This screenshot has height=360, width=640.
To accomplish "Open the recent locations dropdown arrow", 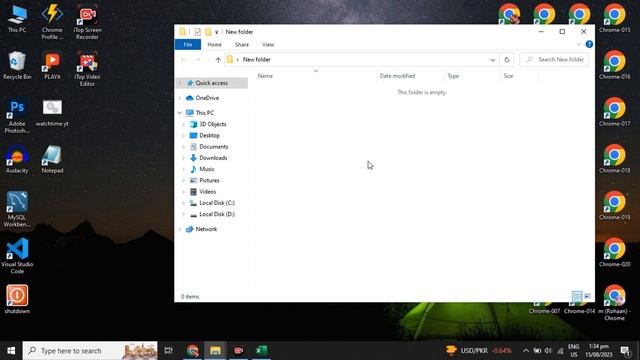I will [208, 60].
